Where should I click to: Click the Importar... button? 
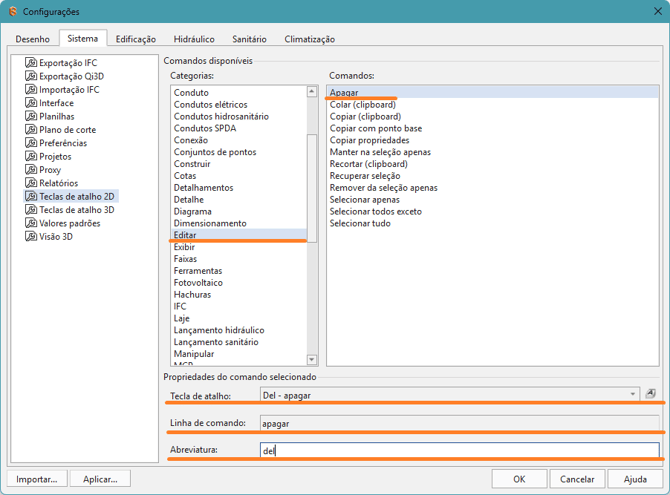pyautogui.click(x=37, y=479)
